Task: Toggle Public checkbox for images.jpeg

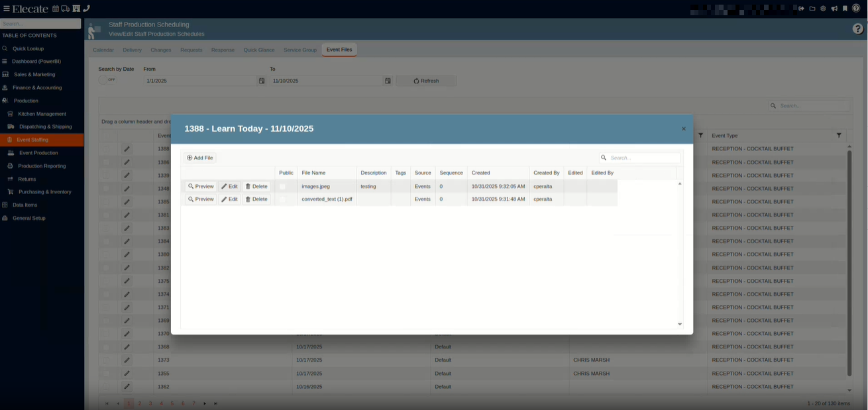Action: [x=283, y=187]
